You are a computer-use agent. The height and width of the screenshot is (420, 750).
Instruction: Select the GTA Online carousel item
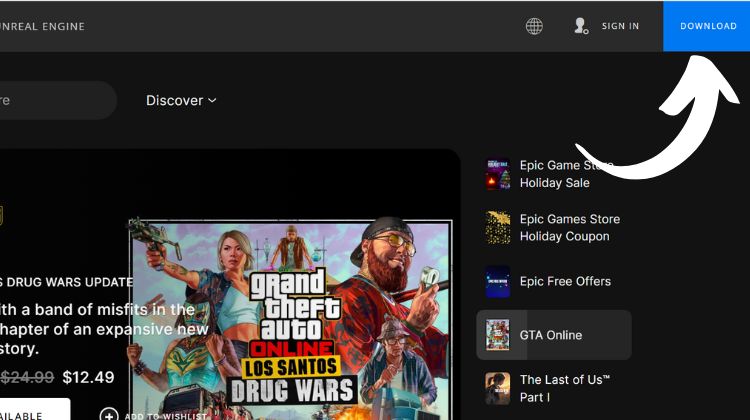pos(554,335)
